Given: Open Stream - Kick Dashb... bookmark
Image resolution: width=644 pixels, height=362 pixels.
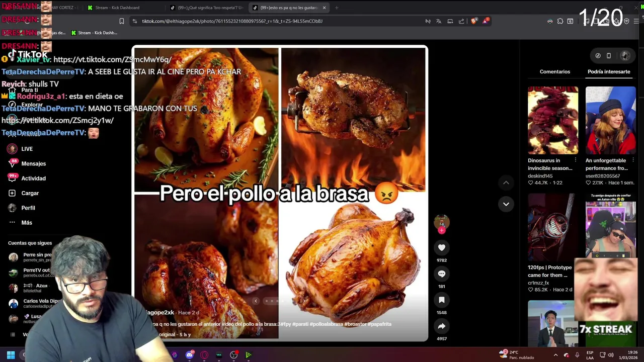Looking at the screenshot, I should point(94,33).
